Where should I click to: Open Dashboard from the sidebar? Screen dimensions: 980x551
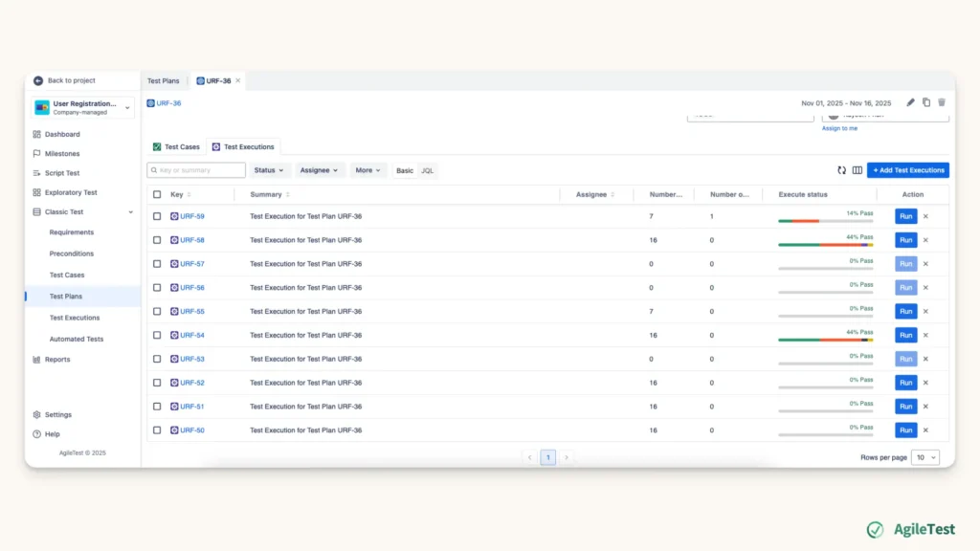point(62,134)
